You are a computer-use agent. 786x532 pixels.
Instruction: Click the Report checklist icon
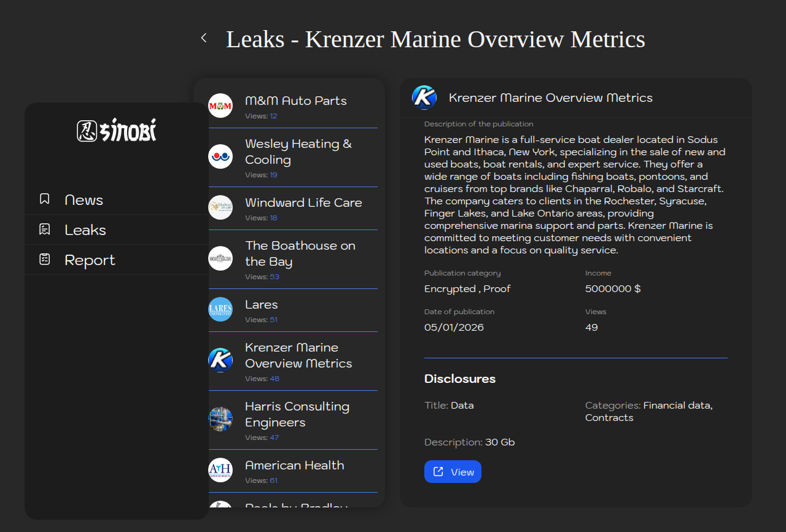(45, 260)
